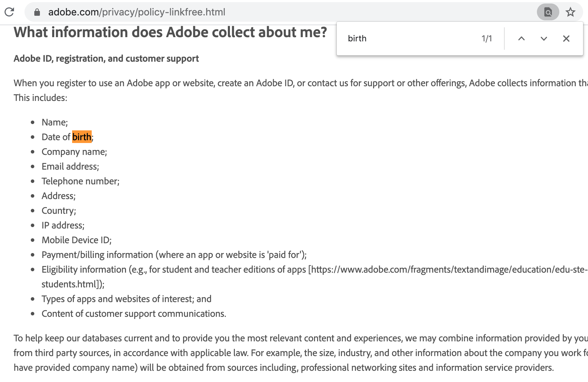Click the find-in-page icon in address bar

(548, 12)
